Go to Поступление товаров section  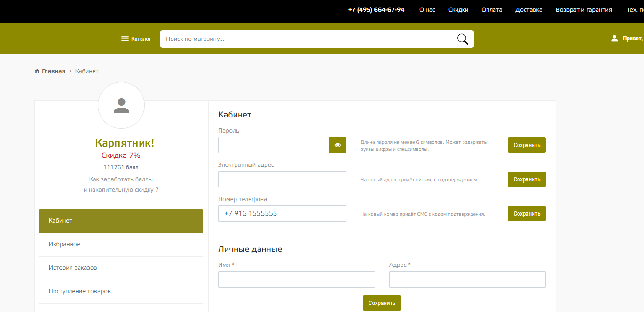80,291
